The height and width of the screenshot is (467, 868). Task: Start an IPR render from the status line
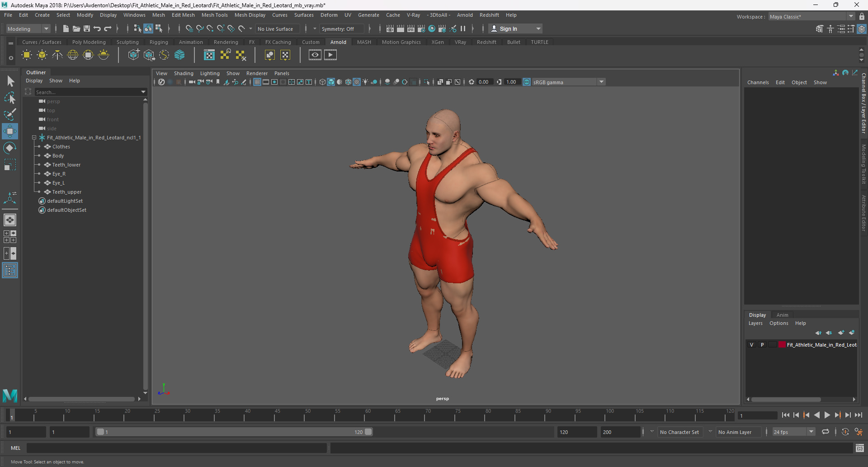[x=411, y=29]
